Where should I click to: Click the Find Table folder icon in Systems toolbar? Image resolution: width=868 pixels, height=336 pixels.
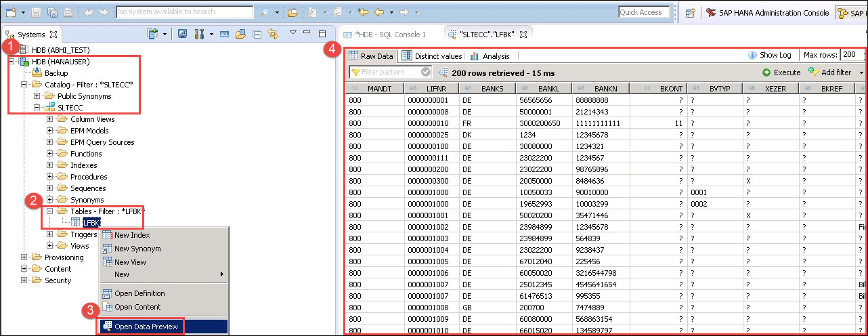click(241, 34)
